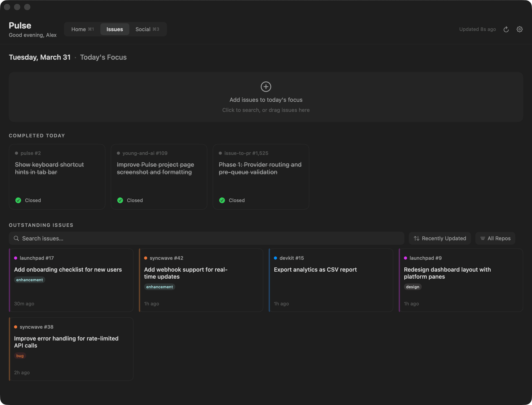Click the Add issues to today's focus area
Viewport: 532px width, 405px height.
coord(266,97)
